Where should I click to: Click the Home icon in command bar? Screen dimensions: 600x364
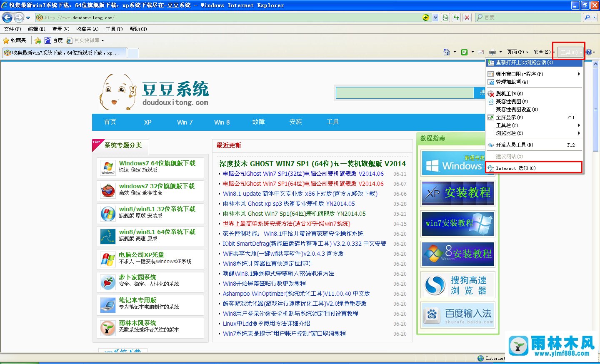click(447, 52)
